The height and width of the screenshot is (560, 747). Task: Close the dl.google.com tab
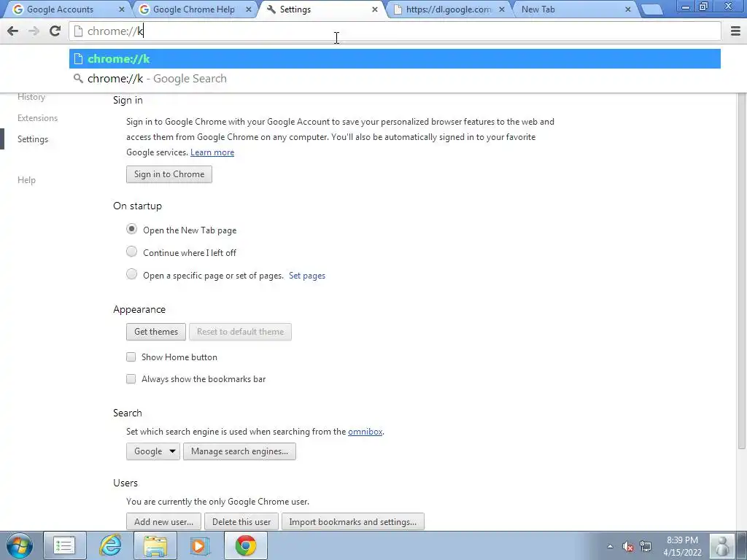[502, 9]
